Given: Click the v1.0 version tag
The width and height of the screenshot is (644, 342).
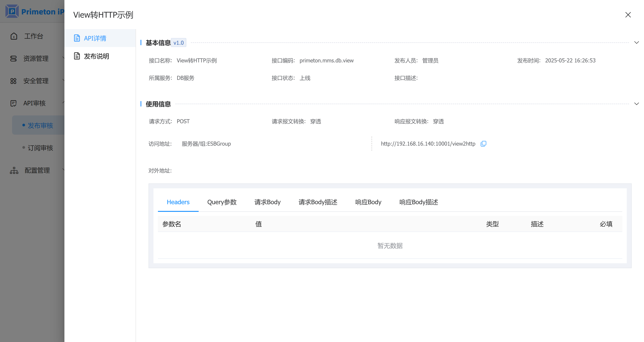Looking at the screenshot, I should 179,43.
